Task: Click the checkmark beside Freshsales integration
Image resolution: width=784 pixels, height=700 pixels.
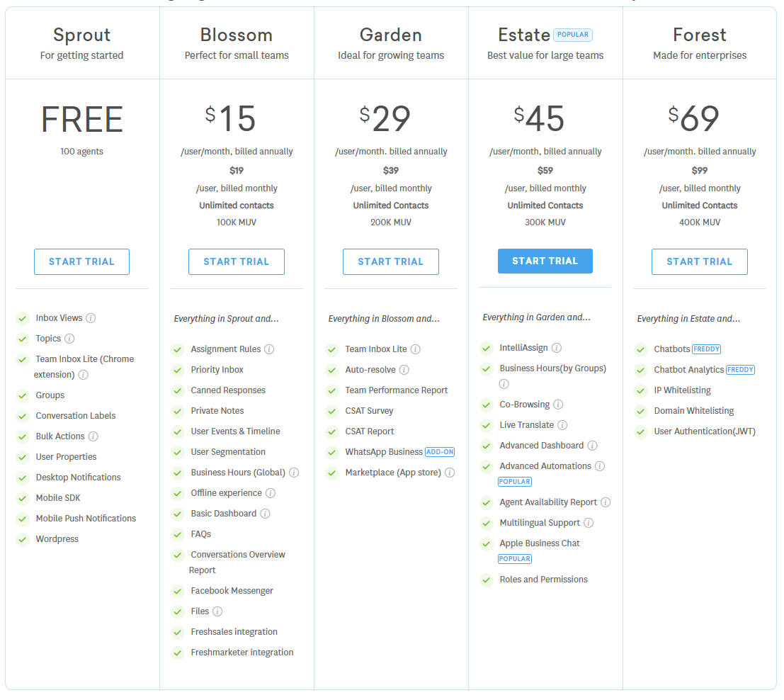Action: click(x=177, y=632)
